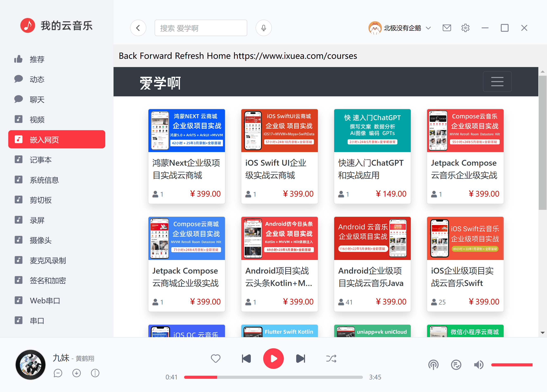Open the Android企业级项目实战云音乐Java course
Screen dimensions: 547x392
pos(372,264)
